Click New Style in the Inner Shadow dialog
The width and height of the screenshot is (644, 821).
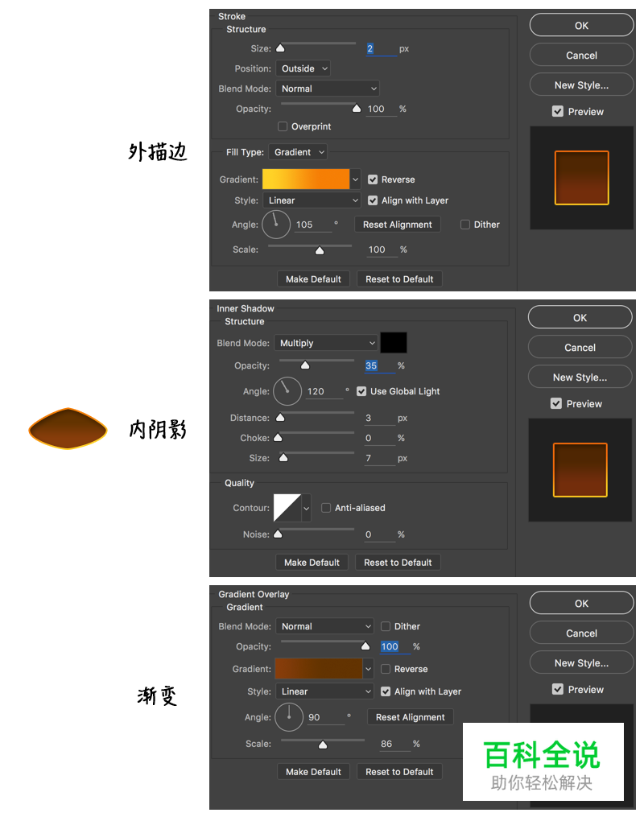click(x=580, y=377)
